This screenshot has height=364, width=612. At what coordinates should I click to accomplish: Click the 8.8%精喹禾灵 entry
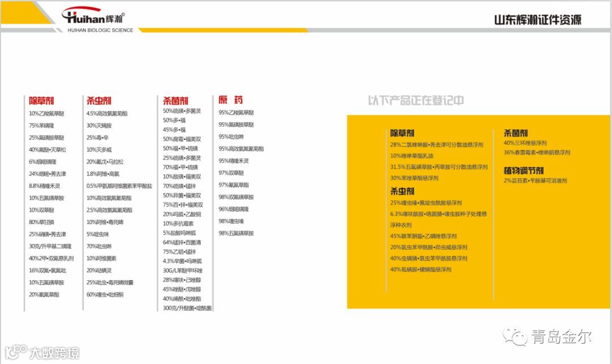coord(45,186)
